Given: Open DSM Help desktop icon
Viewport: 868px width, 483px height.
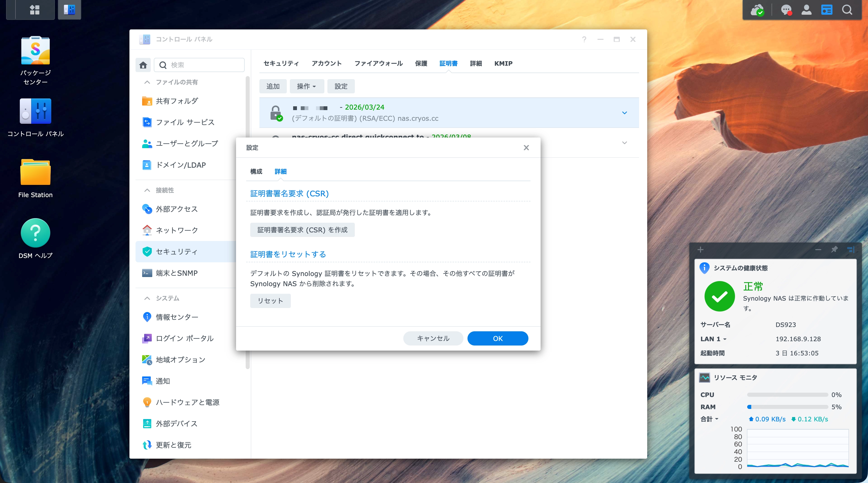Looking at the screenshot, I should (x=35, y=233).
